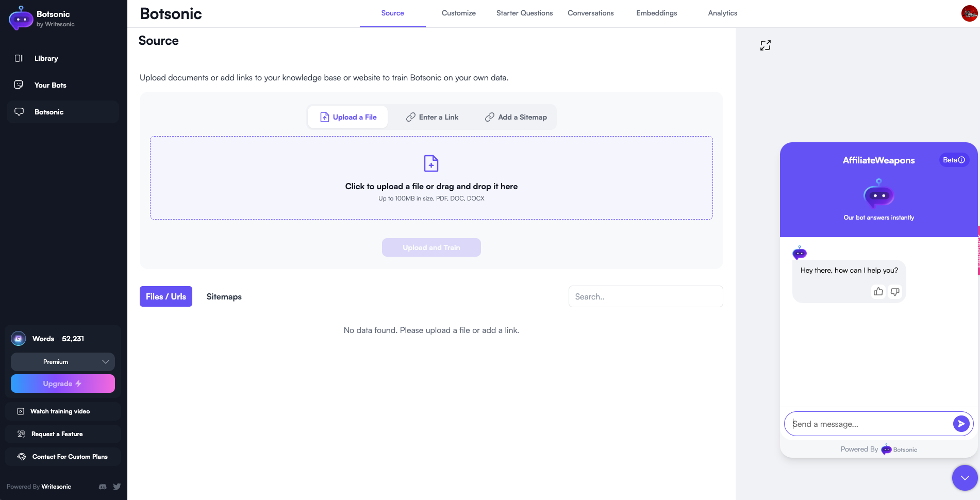Open the Analytics tab
Screen dimensions: 980x500
(722, 13)
